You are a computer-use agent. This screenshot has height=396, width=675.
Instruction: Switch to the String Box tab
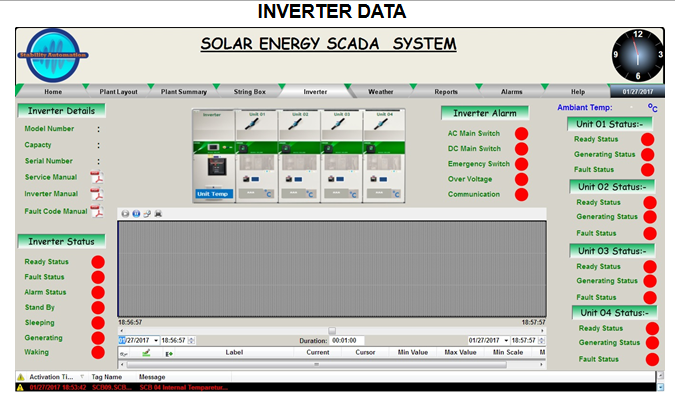pos(250,92)
